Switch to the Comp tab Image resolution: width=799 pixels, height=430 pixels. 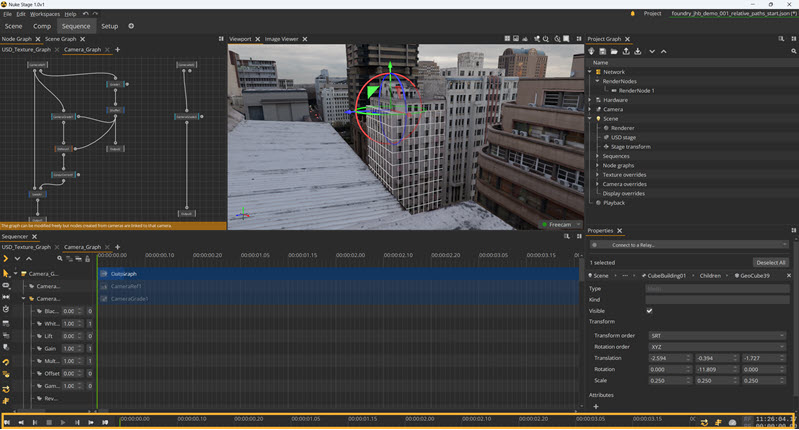tap(42, 26)
